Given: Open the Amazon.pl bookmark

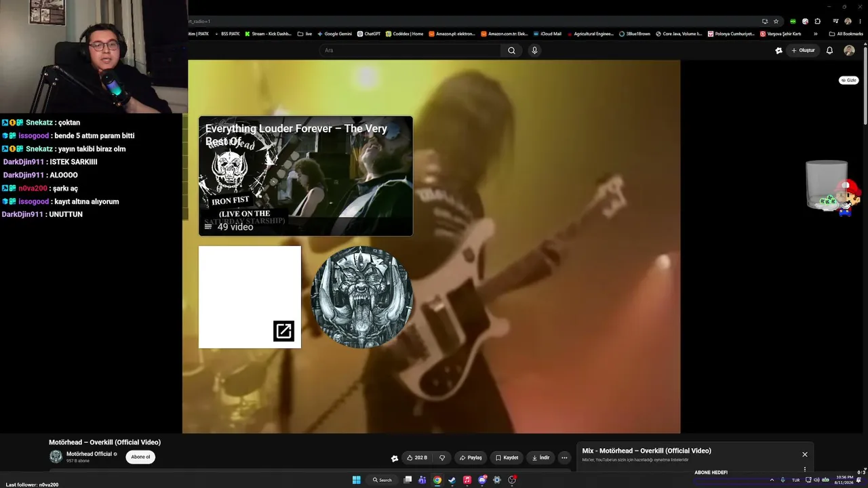Looking at the screenshot, I should pos(452,34).
